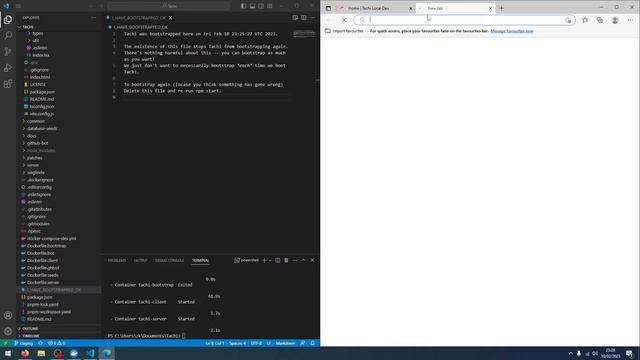
Task: Maximize the terminal panel with the chevron
Action: (303, 260)
